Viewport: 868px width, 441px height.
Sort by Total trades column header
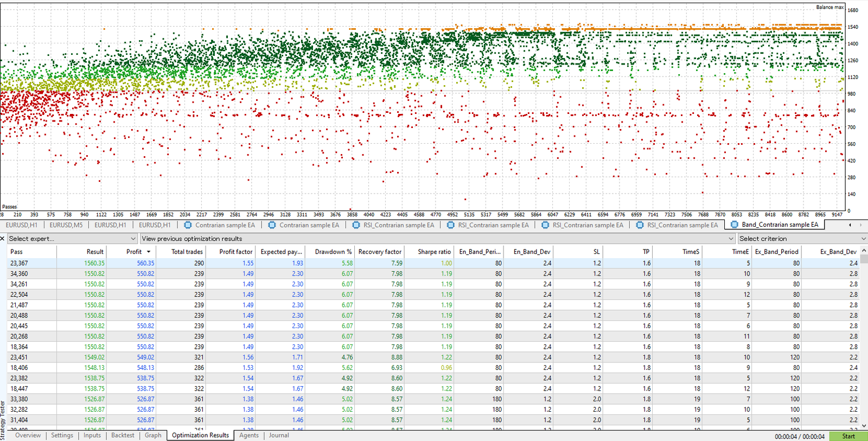[x=181, y=252]
